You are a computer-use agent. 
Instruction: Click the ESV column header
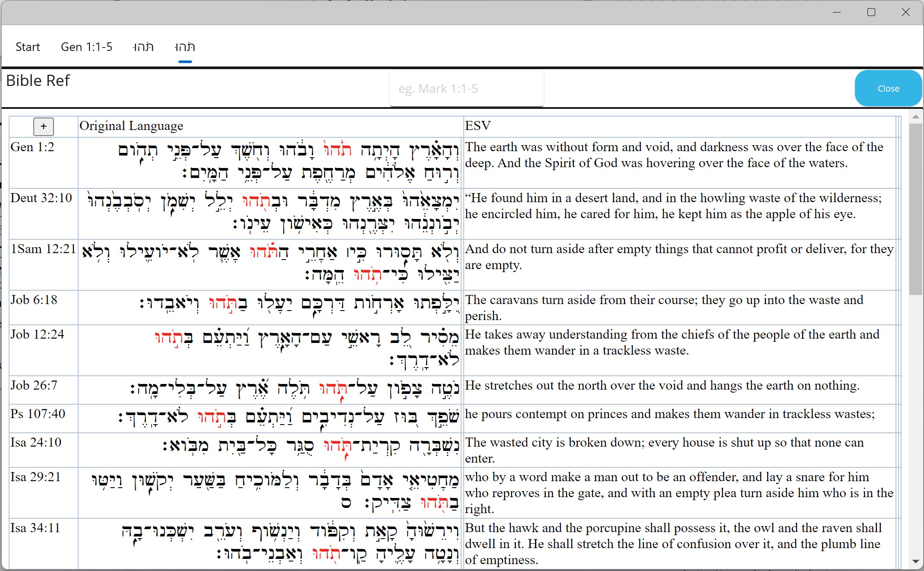pos(478,126)
